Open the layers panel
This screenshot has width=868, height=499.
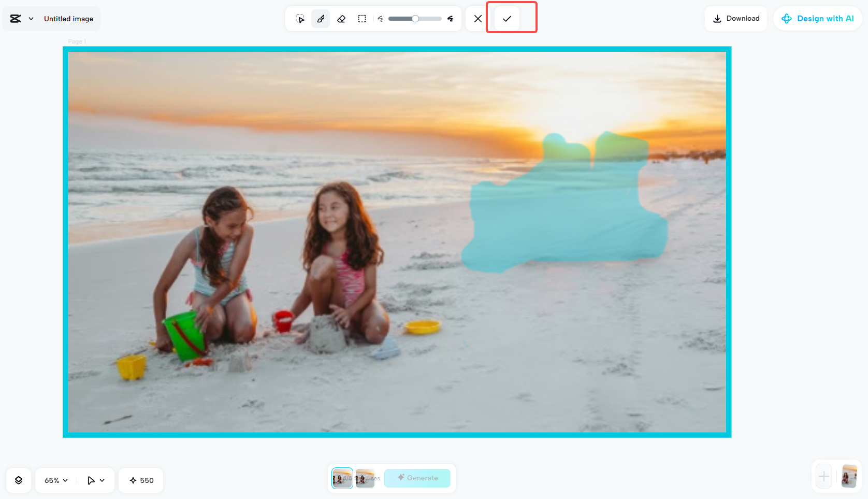(x=19, y=480)
